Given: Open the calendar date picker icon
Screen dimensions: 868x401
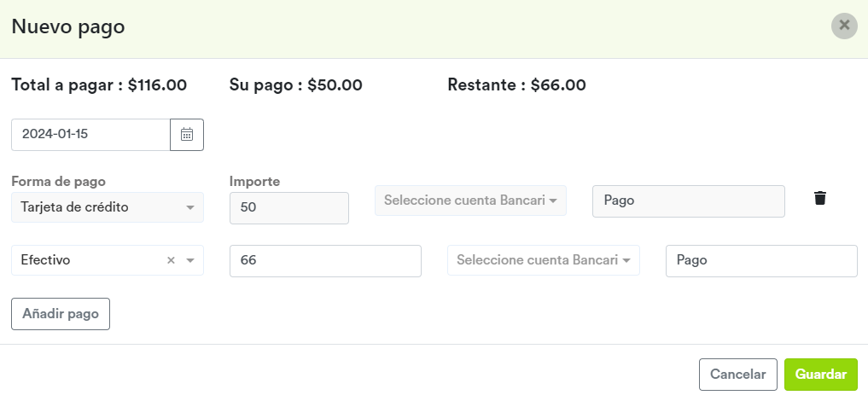Looking at the screenshot, I should click(187, 135).
